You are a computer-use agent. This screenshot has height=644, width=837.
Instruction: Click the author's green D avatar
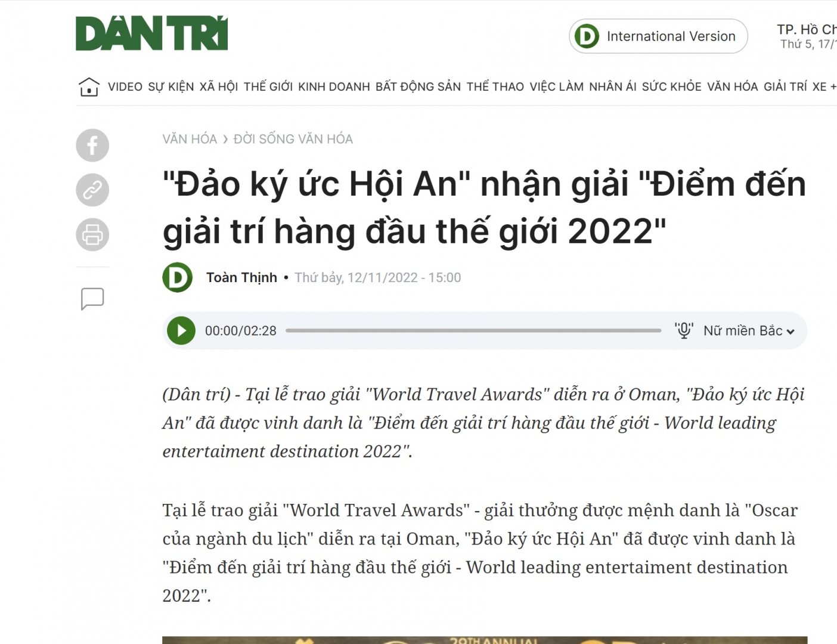[178, 277]
